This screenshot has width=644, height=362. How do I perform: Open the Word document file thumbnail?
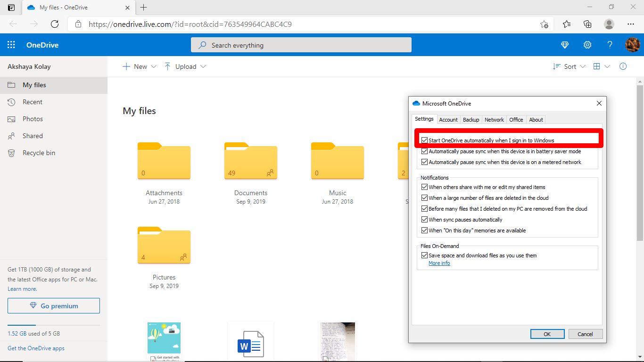click(251, 342)
